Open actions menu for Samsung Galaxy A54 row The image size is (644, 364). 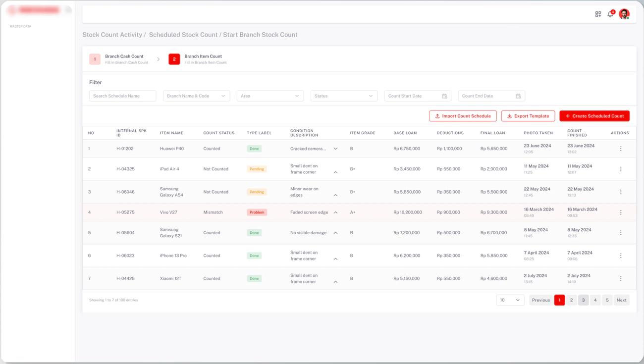(x=621, y=192)
